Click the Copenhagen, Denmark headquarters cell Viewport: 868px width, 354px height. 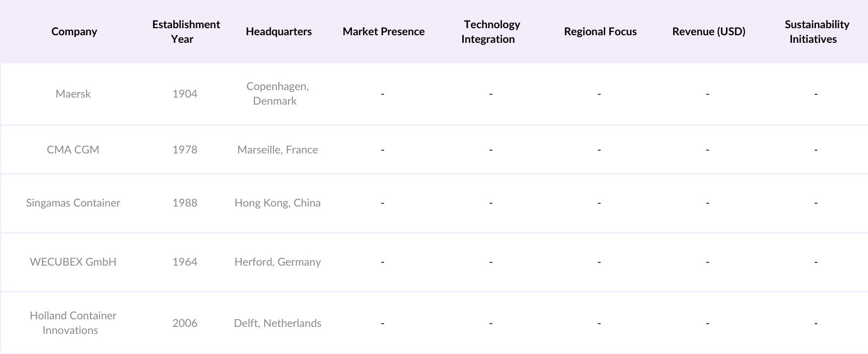(277, 94)
